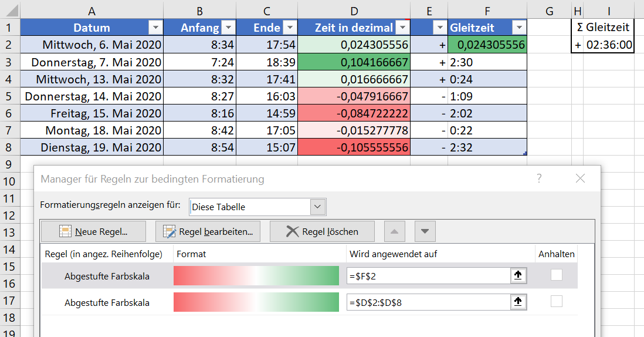Collapse dialog via range selector for =$D$2:$D$8

518,302
